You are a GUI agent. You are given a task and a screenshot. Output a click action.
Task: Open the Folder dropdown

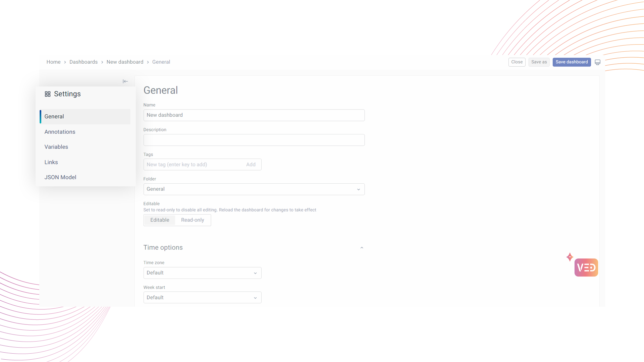(254, 189)
